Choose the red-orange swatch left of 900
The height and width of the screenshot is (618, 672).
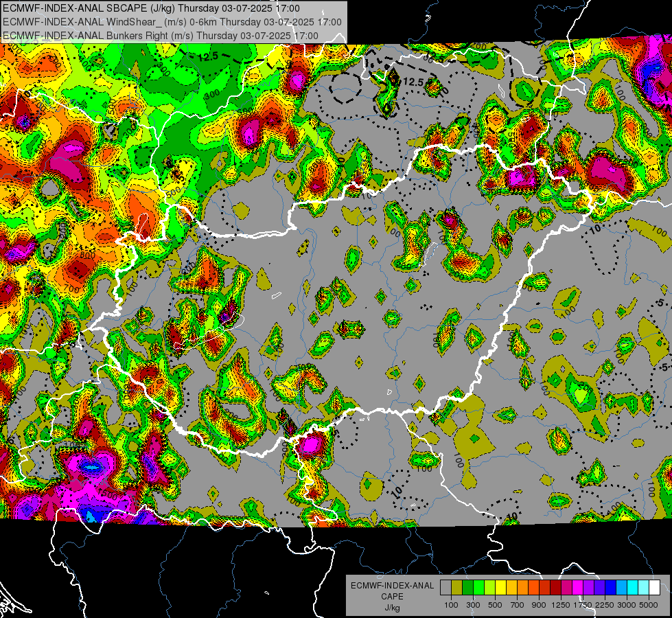click(533, 587)
